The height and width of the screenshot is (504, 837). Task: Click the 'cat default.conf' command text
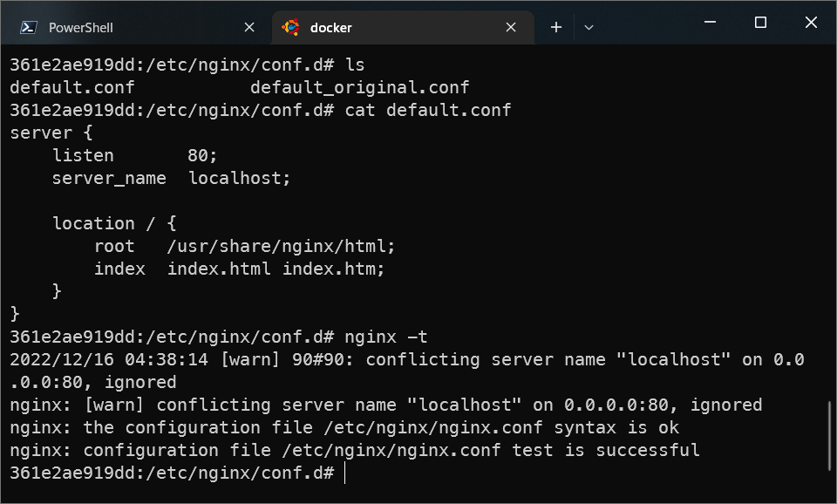[428, 111]
